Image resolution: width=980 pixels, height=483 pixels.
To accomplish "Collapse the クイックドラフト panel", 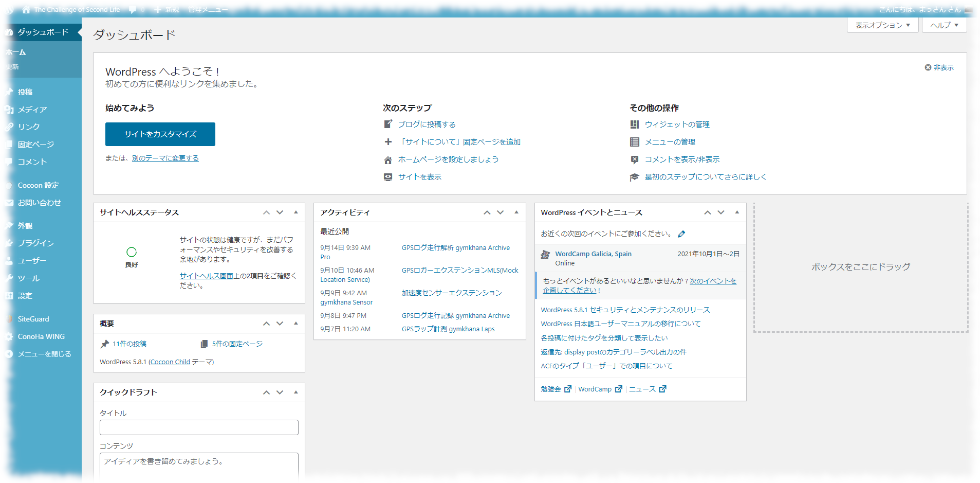I will (296, 392).
